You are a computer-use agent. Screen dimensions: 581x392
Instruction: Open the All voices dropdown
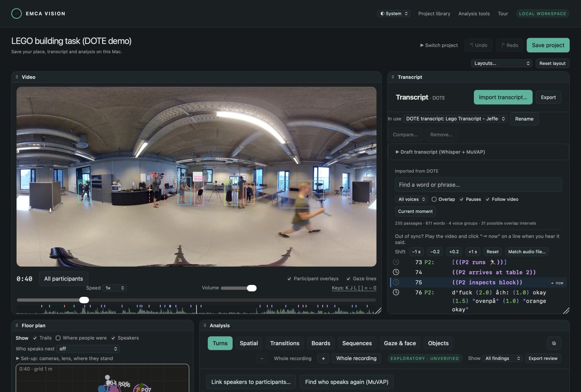[411, 199]
